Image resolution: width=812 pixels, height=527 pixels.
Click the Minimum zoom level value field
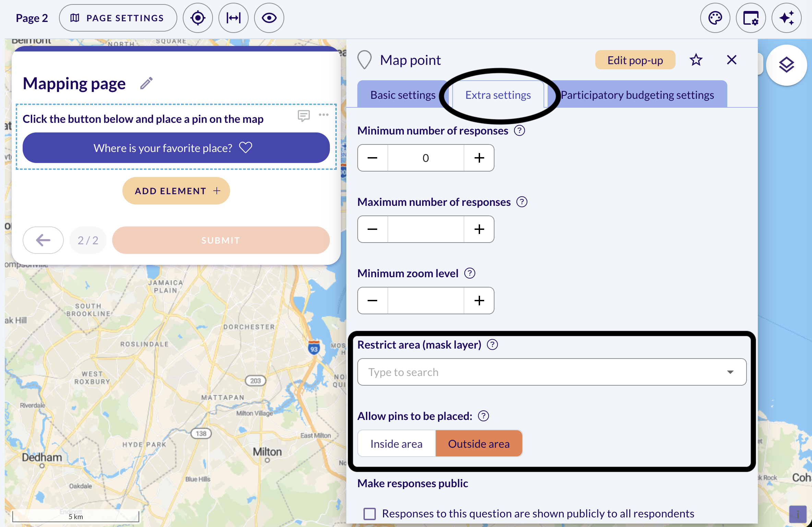tap(426, 301)
